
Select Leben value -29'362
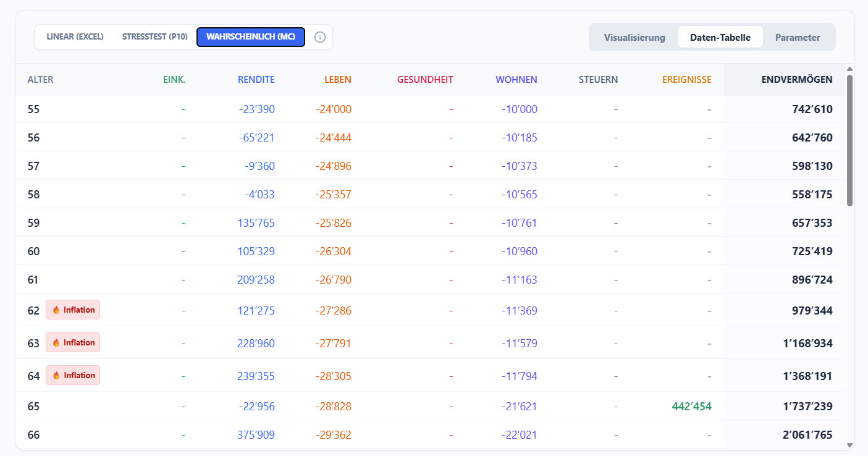(x=334, y=435)
